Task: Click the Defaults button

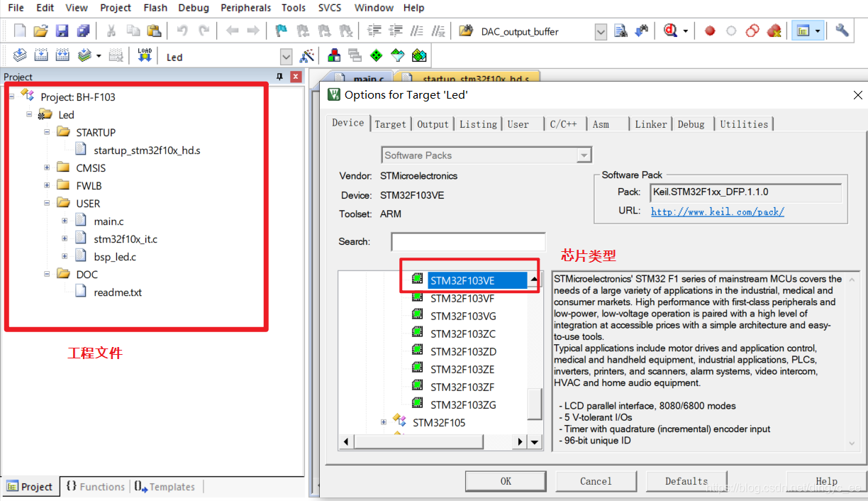Action: (x=686, y=481)
